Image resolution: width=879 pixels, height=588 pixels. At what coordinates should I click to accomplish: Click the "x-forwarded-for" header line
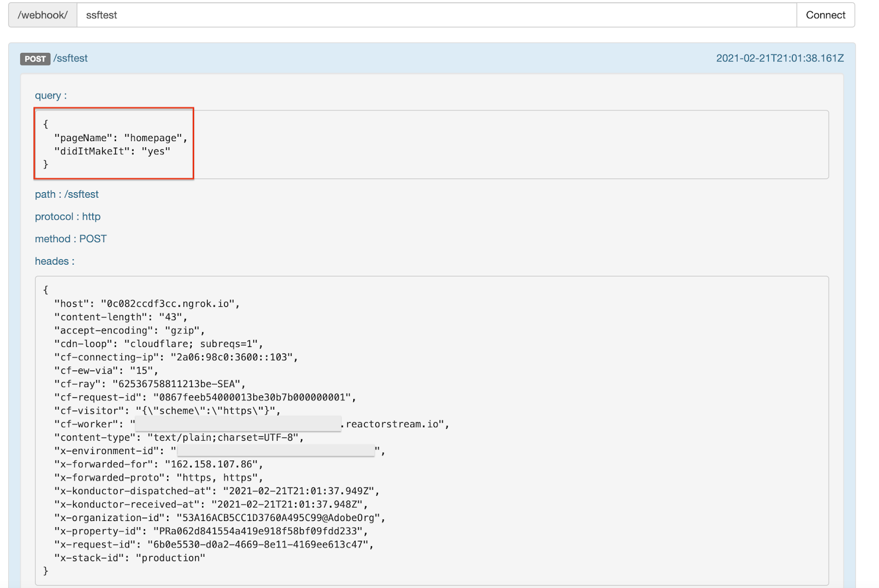pyautogui.click(x=159, y=464)
